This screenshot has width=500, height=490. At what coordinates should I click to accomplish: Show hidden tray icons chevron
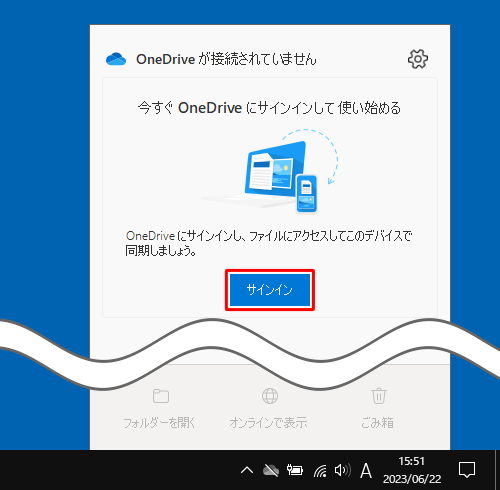[247, 470]
